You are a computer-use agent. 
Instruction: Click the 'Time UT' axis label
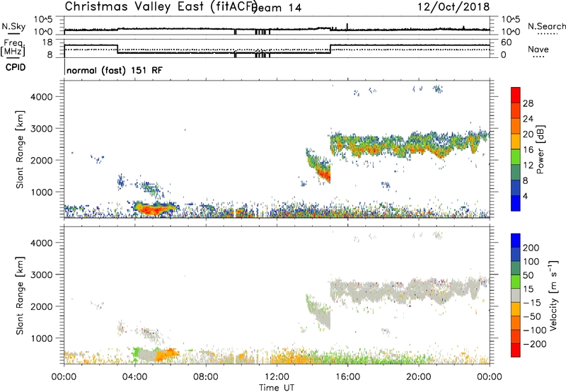coord(277,388)
